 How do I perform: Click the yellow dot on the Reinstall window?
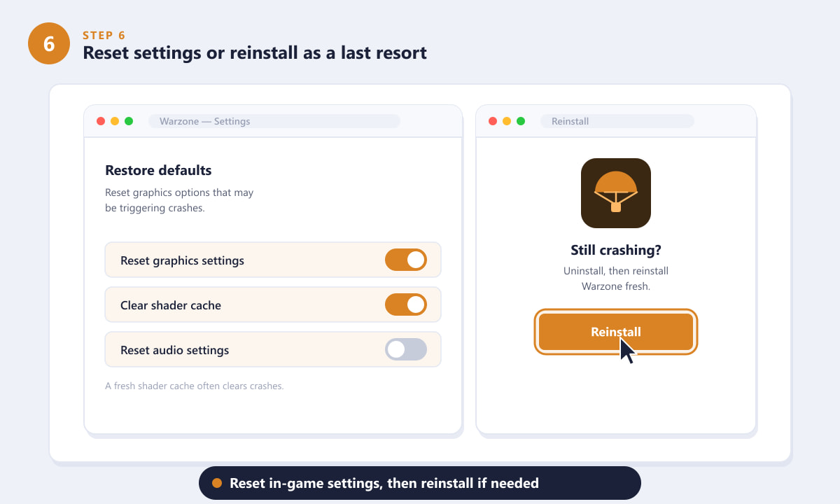point(507,121)
